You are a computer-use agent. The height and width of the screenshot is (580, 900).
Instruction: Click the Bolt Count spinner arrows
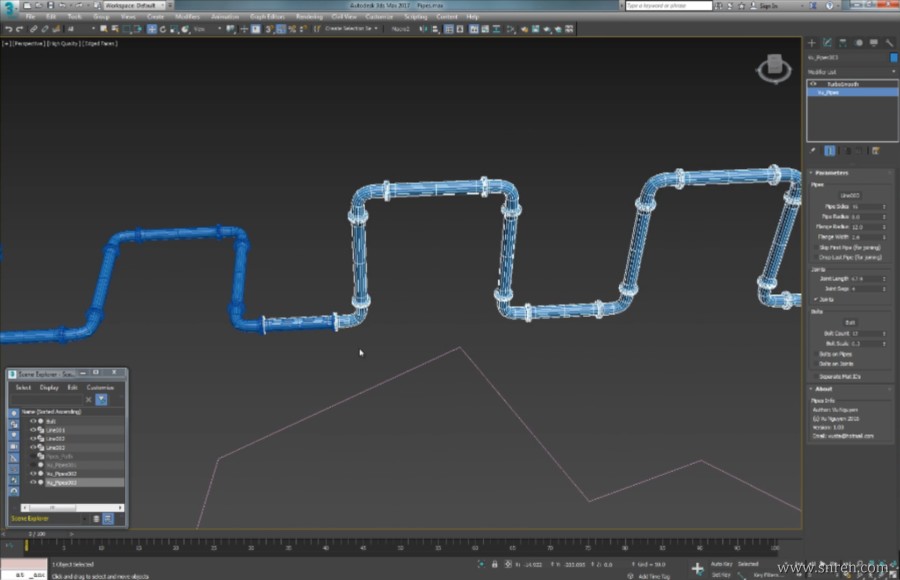coord(884,334)
